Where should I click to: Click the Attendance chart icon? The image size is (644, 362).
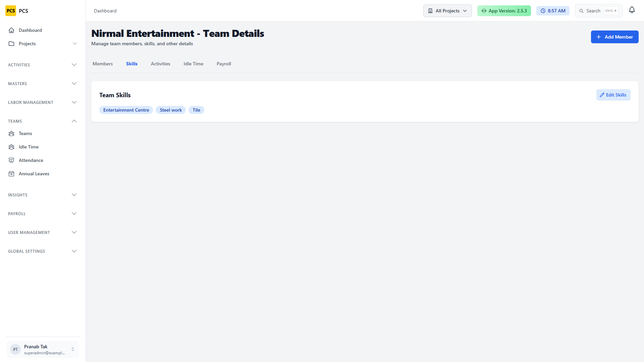[x=11, y=160]
